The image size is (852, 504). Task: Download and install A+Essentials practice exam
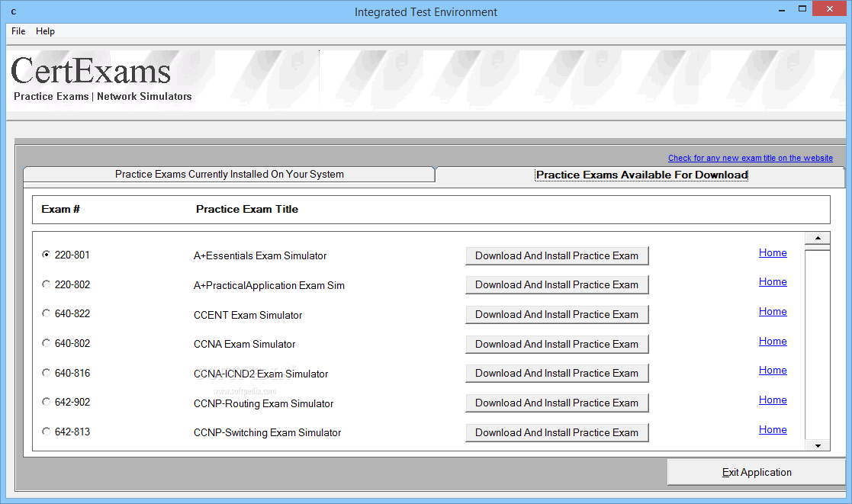pyautogui.click(x=557, y=255)
